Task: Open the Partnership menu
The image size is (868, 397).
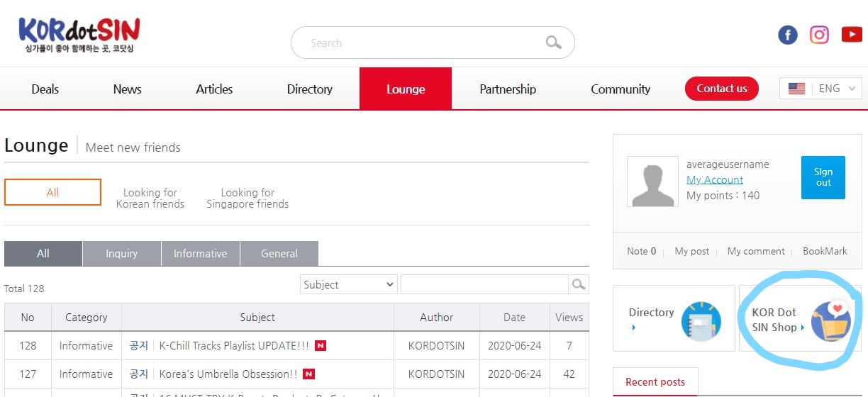Action: tap(508, 89)
